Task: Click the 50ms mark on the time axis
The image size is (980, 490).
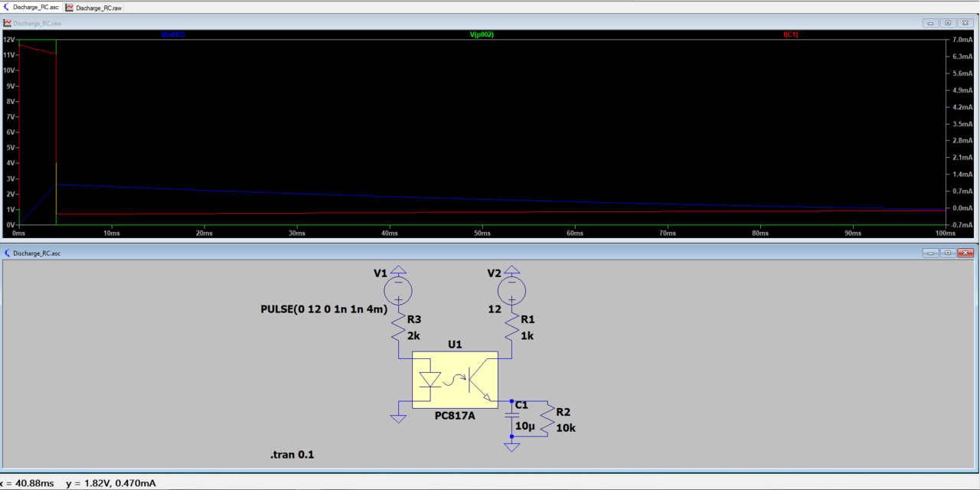Action: tap(482, 233)
